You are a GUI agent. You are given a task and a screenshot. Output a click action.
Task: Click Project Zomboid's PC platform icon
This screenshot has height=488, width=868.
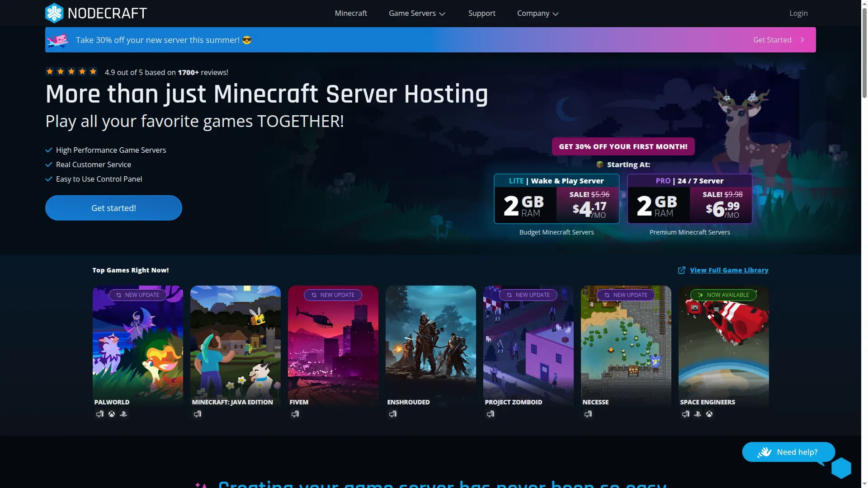491,414
